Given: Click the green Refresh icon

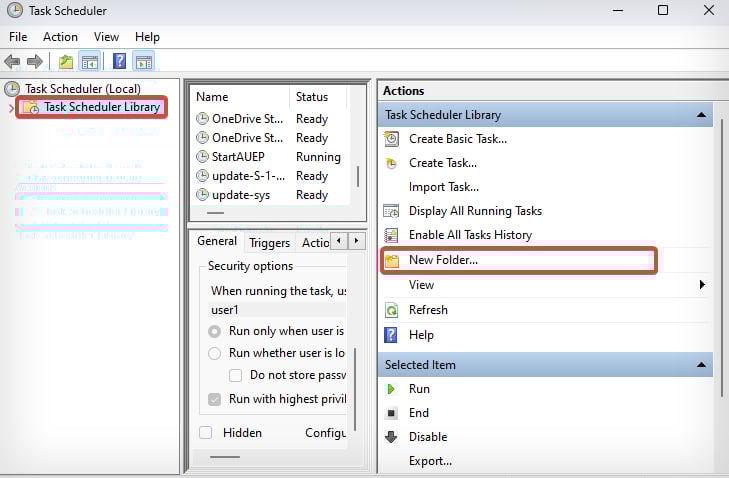Looking at the screenshot, I should click(391, 310).
